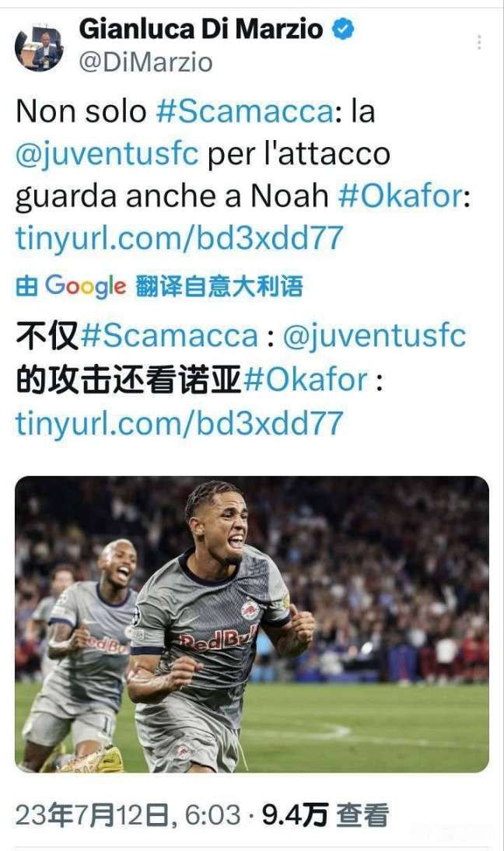Screen dimensions: 504x851
Task: Click the Gianluca Di Marzio display name
Action: 201,29
